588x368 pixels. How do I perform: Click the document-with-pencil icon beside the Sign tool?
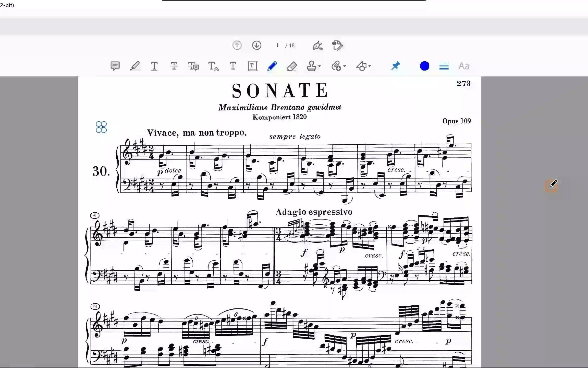[x=337, y=45]
